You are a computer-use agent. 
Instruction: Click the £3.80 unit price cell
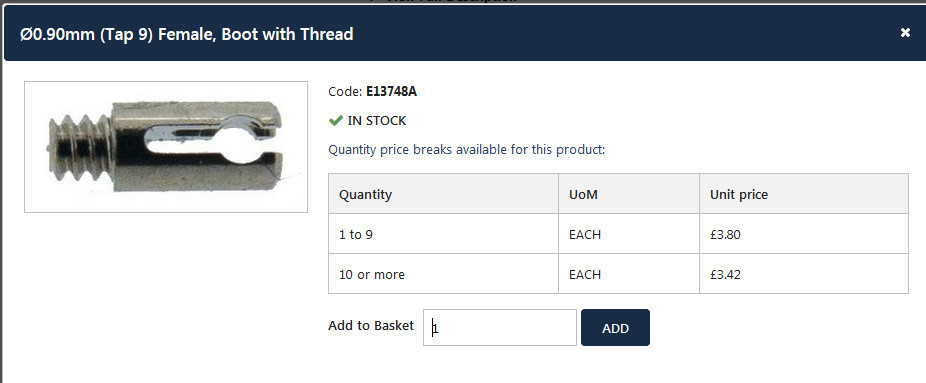click(x=804, y=234)
